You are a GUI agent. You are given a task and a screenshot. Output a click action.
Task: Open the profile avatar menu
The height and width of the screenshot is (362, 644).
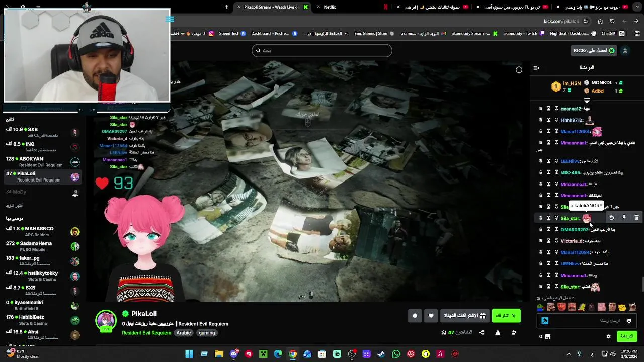click(625, 50)
